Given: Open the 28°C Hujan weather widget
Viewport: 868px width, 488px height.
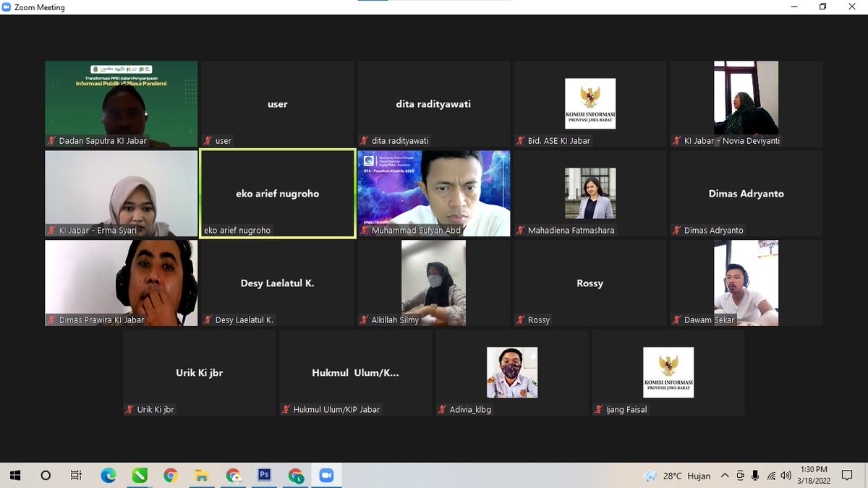Looking at the screenshot, I should pyautogui.click(x=676, y=476).
